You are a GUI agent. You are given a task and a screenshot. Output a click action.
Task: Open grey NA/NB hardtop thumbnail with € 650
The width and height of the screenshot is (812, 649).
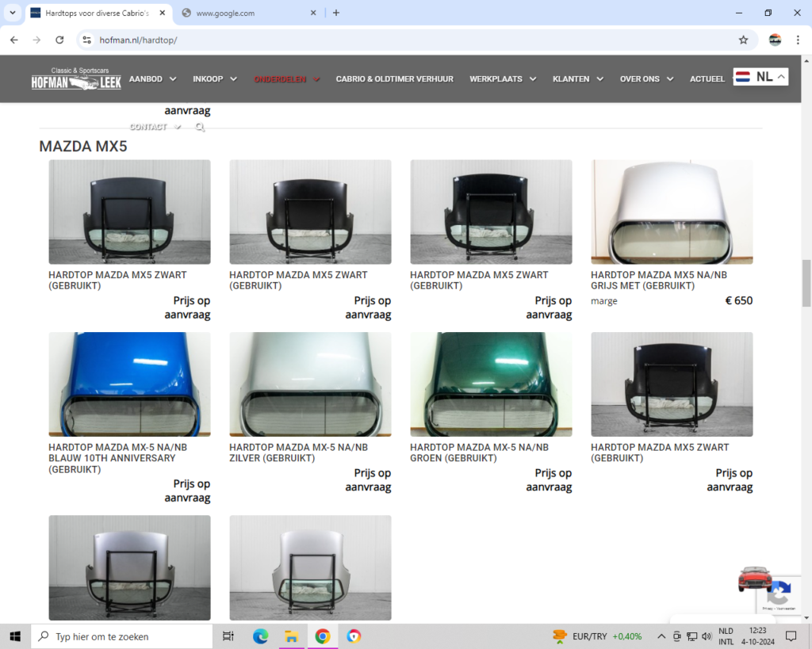[672, 212]
